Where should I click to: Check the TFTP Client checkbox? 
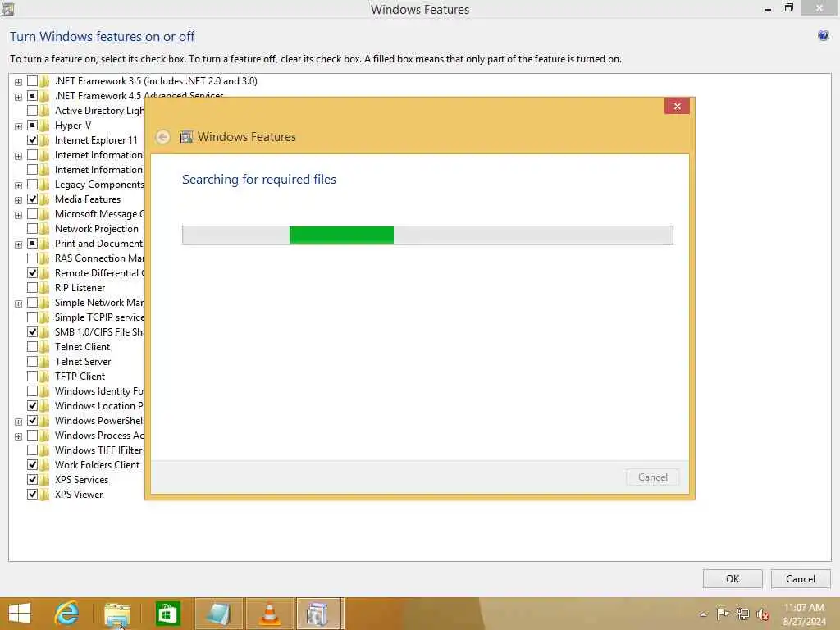pyautogui.click(x=32, y=376)
